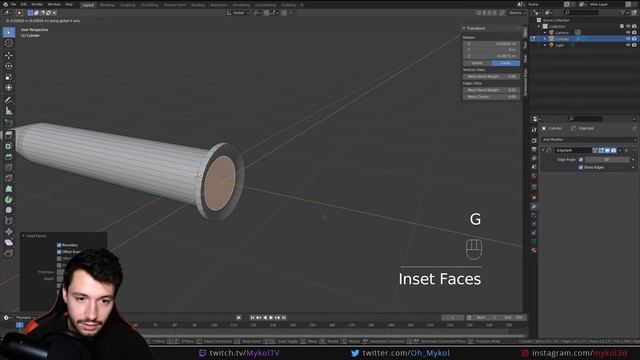Select the Rip Region tool

pos(9,253)
